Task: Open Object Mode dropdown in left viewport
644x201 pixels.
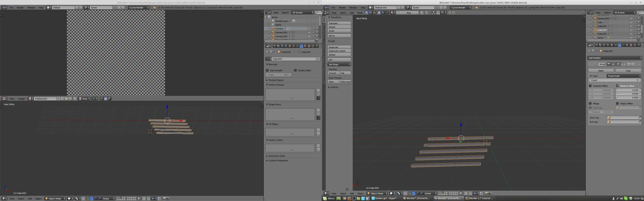Action: [x=55, y=198]
